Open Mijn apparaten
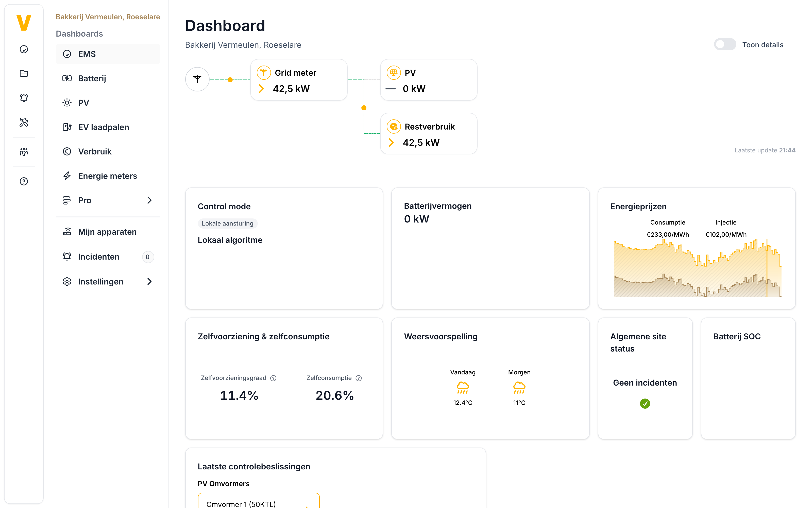 108,232
